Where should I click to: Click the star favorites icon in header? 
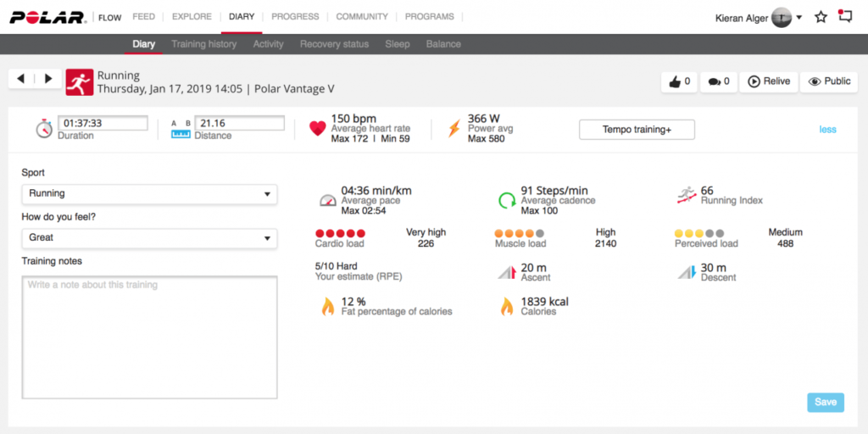(x=821, y=17)
